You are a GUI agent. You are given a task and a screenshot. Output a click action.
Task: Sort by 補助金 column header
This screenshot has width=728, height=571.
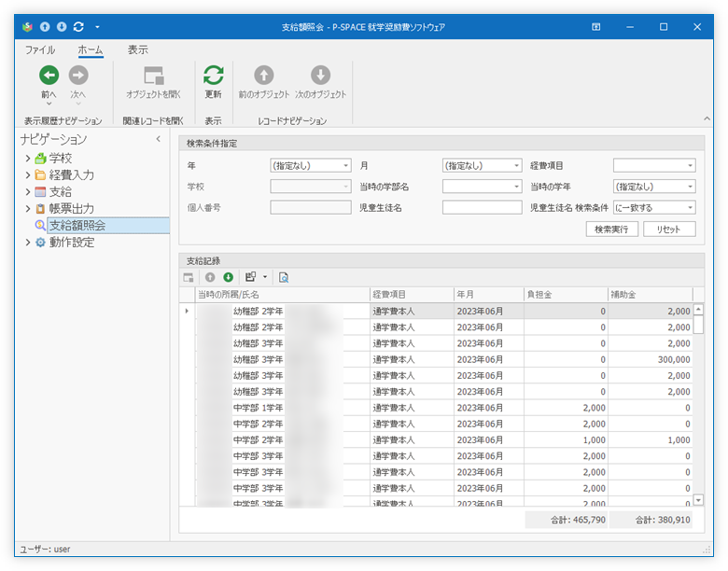pyautogui.click(x=650, y=295)
